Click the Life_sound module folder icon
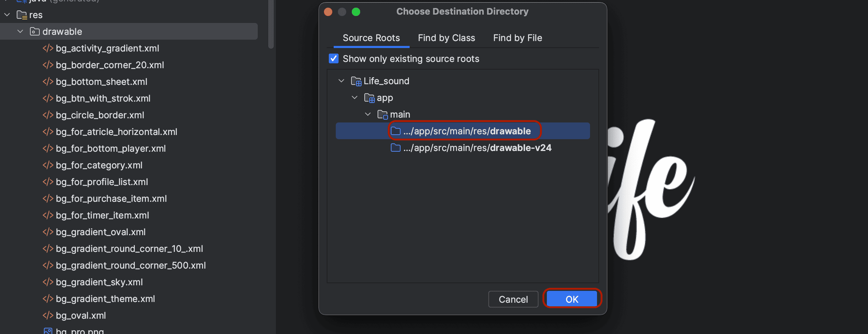 point(356,81)
